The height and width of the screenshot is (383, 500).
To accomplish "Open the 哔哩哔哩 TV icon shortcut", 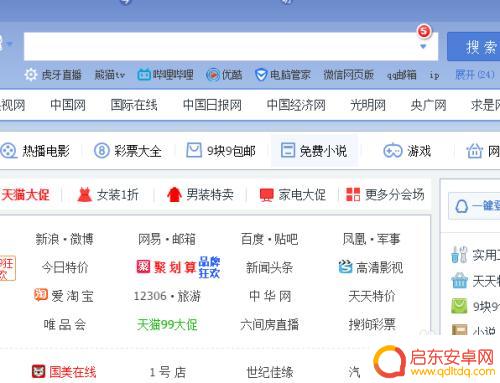I will pos(144,75).
